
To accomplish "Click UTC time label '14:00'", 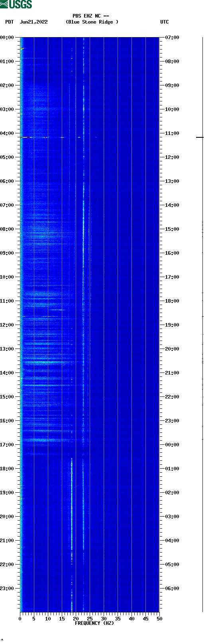I will [x=172, y=205].
